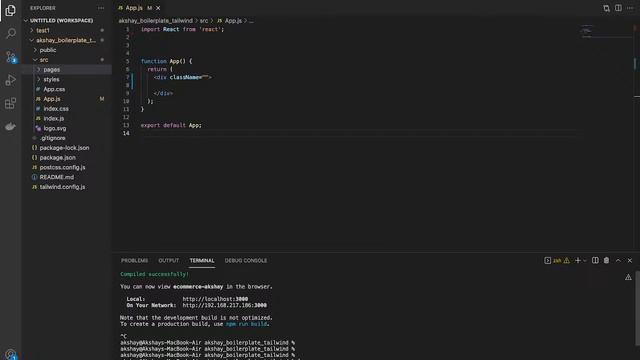
Task: Open the Extensions view
Action: (11, 103)
